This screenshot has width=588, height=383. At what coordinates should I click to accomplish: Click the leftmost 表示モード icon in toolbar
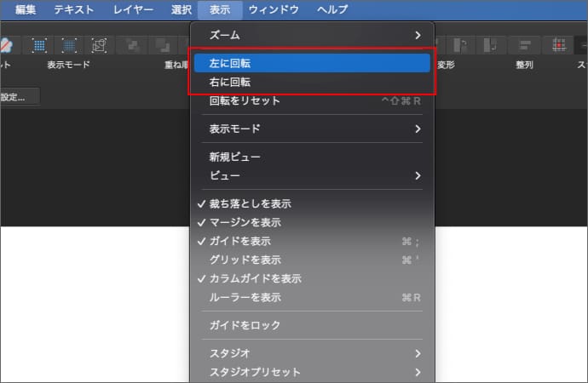pos(39,44)
